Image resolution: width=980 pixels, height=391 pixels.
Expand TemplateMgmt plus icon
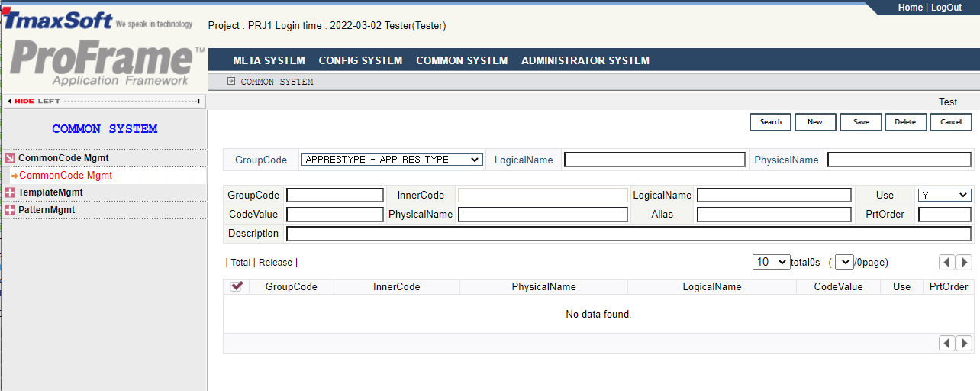pyautogui.click(x=9, y=192)
